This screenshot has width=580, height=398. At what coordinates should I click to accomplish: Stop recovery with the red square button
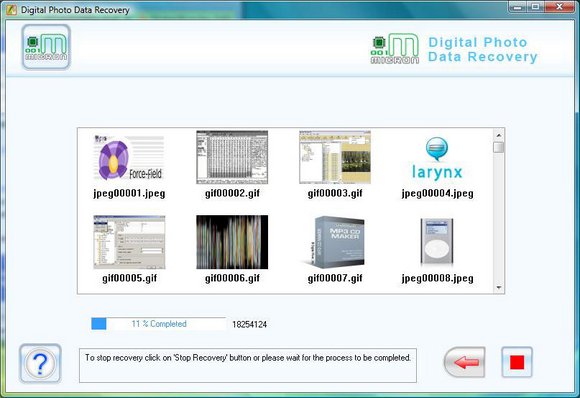click(517, 362)
